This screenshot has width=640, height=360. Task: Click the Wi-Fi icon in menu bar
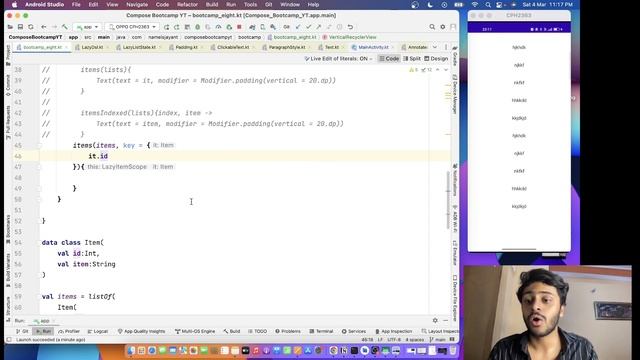click(x=474, y=4)
